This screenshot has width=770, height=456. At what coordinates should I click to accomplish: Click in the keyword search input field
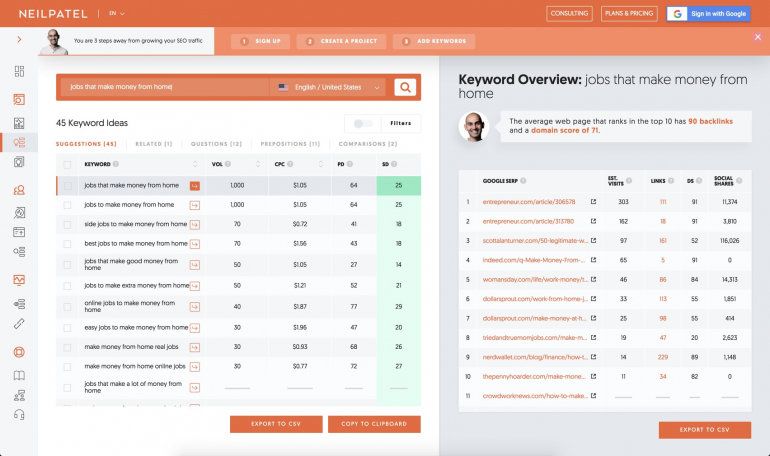165,87
